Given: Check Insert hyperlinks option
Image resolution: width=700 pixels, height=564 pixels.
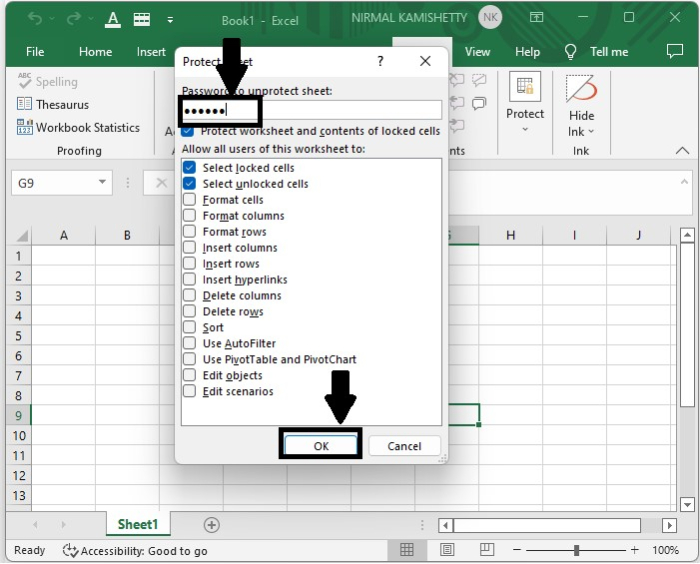Looking at the screenshot, I should pos(189,279).
